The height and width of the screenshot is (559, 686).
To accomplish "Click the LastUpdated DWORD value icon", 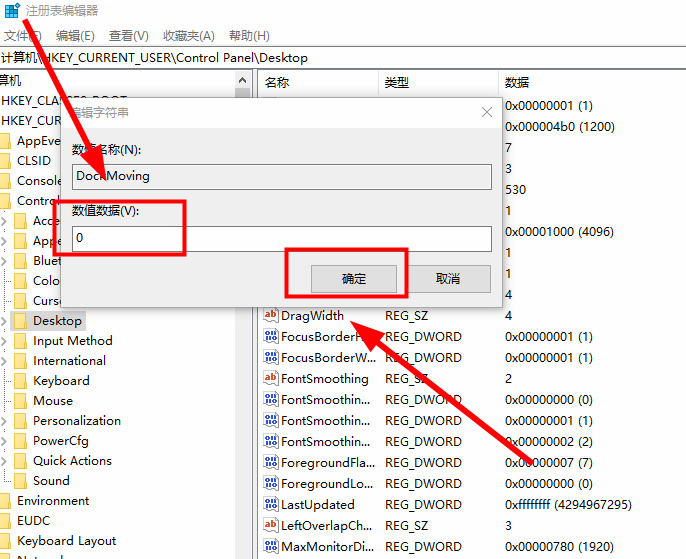I will pyautogui.click(x=270, y=505).
